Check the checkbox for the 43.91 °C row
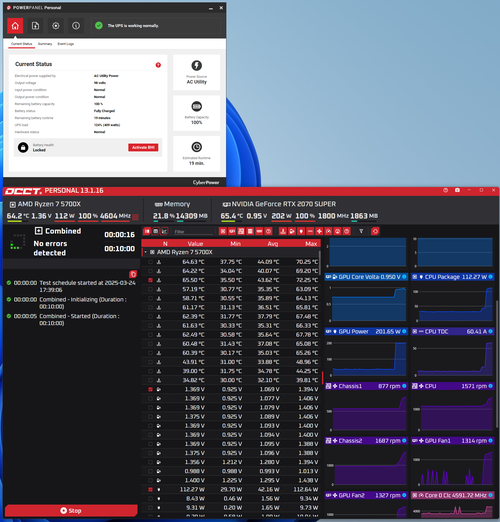 [150, 362]
